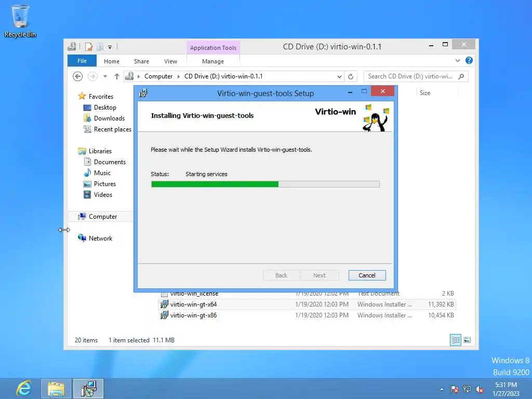Open the network tray icon
532x399 pixels.
pyautogui.click(x=467, y=389)
